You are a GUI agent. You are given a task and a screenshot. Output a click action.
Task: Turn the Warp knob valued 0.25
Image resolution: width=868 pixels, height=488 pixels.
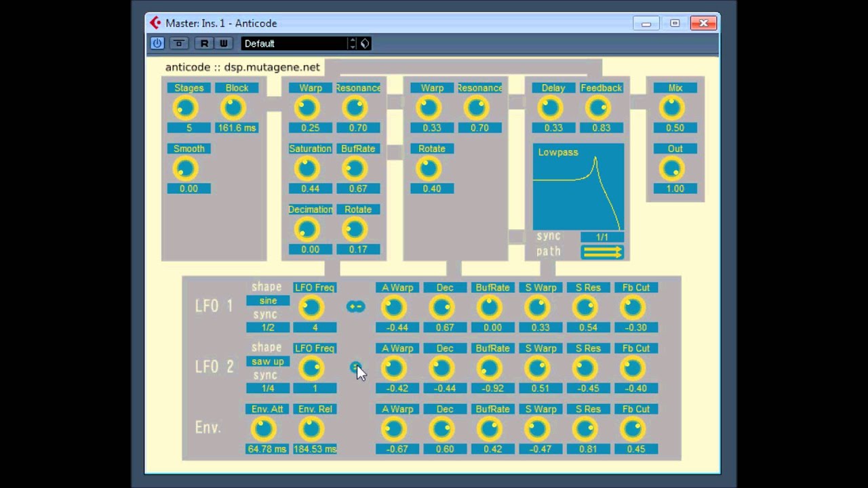click(307, 108)
